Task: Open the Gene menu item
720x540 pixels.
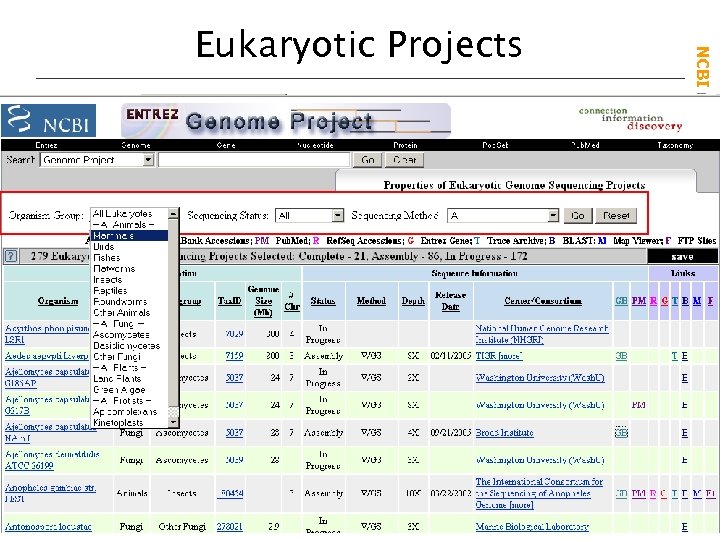Action: point(226,145)
